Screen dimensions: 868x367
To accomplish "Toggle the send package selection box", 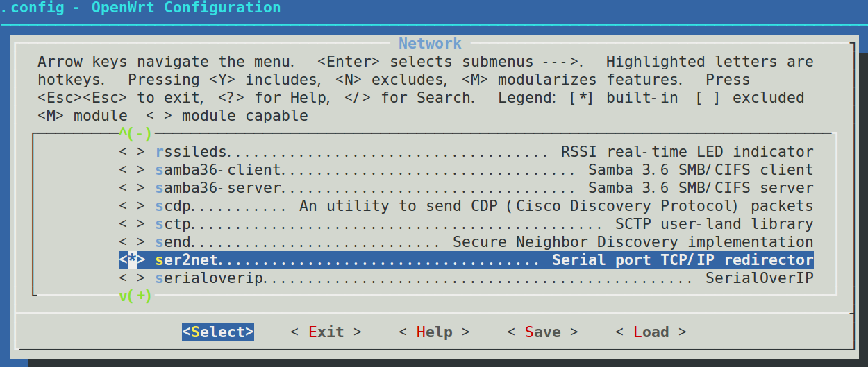I will pos(132,242).
